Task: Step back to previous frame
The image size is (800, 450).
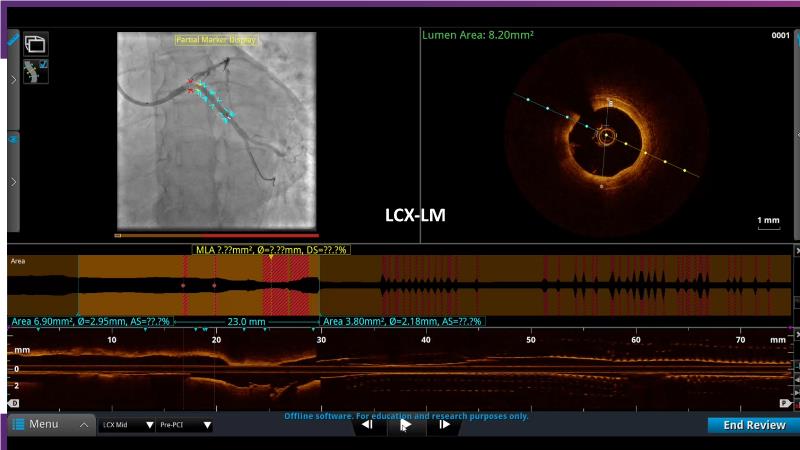Action: coord(367,425)
